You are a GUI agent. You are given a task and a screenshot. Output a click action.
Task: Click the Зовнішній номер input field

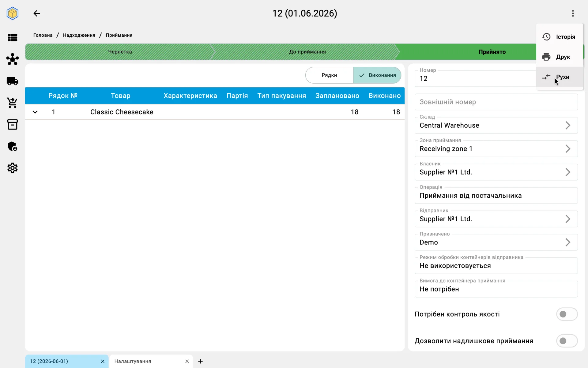coord(496,102)
